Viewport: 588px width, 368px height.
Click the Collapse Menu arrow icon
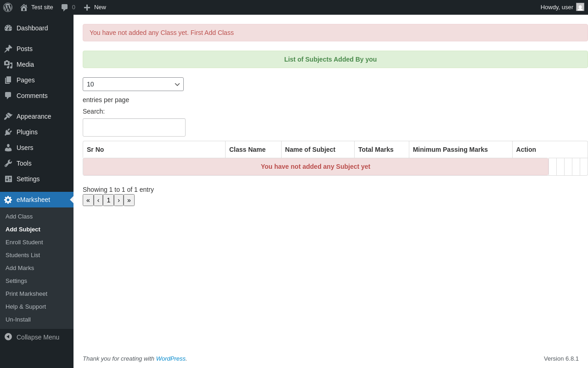(x=8, y=337)
